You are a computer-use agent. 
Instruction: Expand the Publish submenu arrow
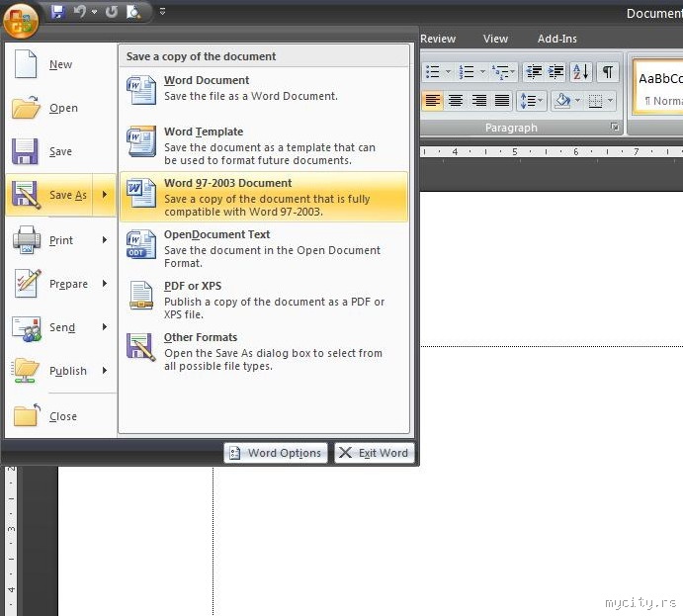tap(105, 371)
